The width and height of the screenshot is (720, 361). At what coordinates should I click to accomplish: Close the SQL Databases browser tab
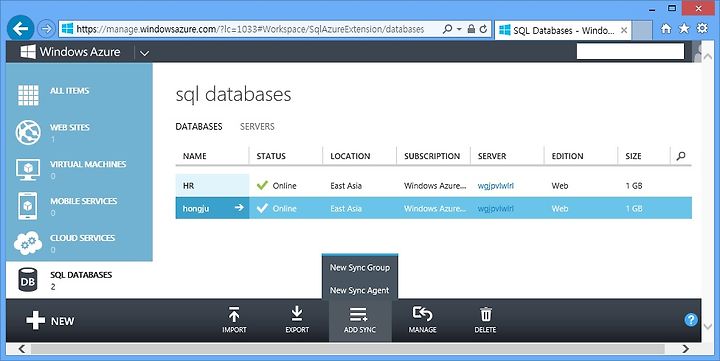point(624,30)
